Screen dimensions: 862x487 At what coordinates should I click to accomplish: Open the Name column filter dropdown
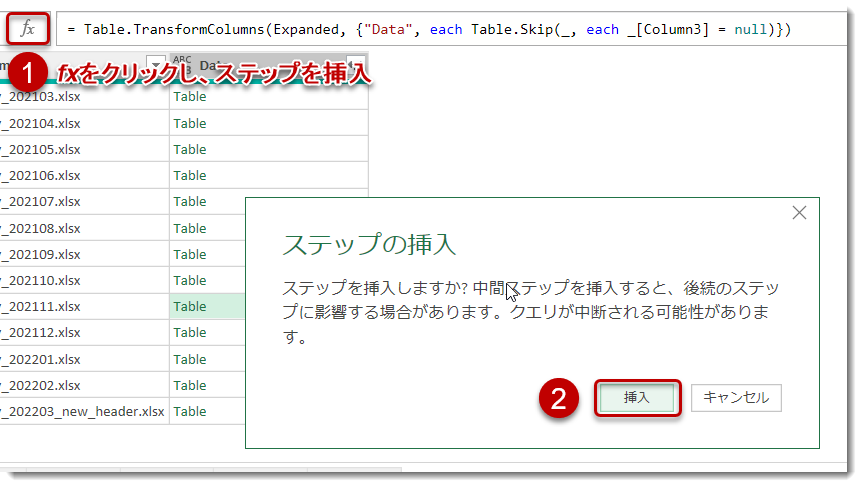click(156, 64)
